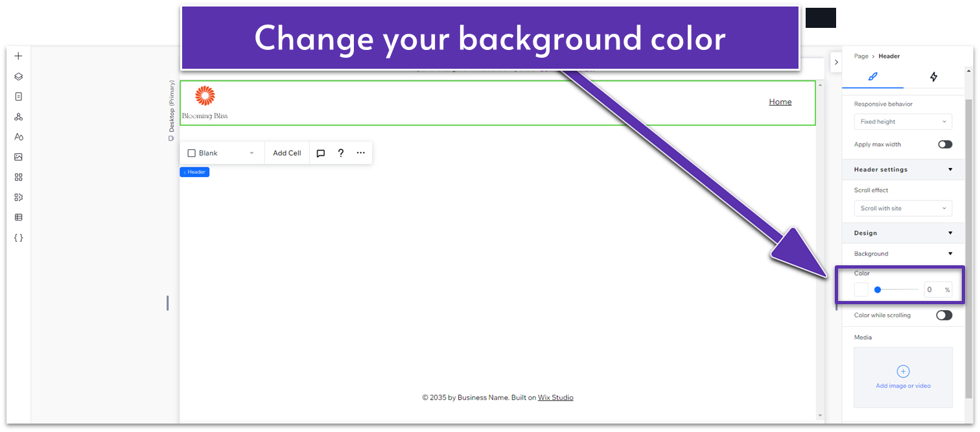Open the Layers panel icon
The width and height of the screenshot is (980, 432).
(18, 77)
